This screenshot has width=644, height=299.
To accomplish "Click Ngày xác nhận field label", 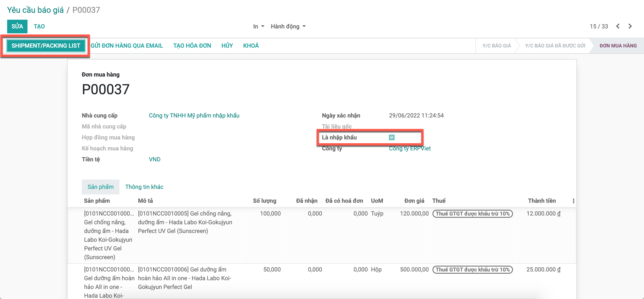I will coord(341,116).
